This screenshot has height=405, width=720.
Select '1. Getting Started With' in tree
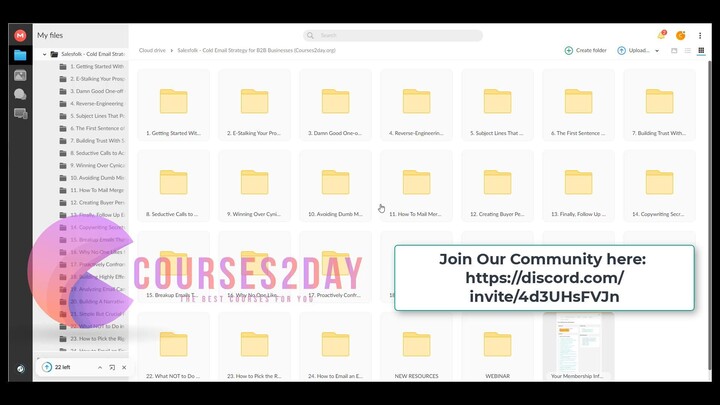[96, 66]
